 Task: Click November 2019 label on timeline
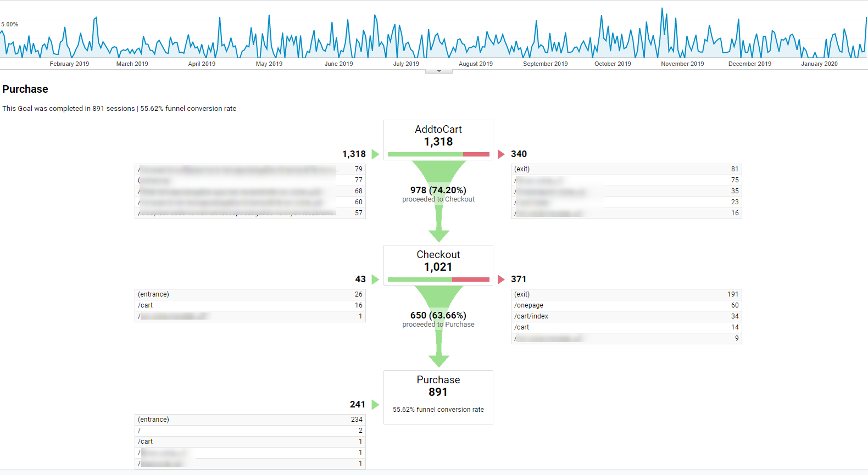(682, 64)
